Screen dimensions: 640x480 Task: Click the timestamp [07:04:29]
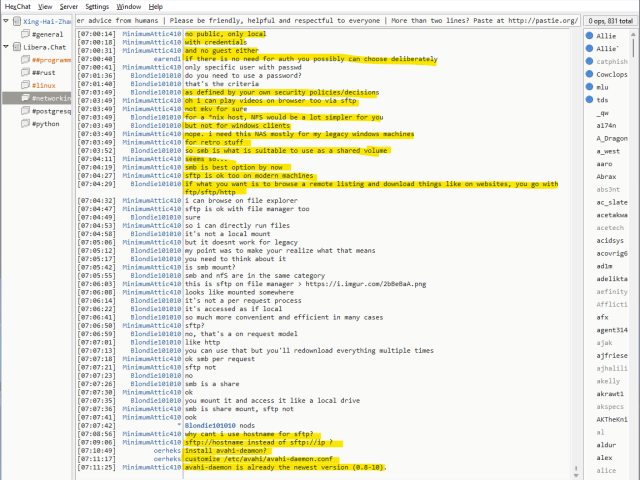[x=97, y=184]
